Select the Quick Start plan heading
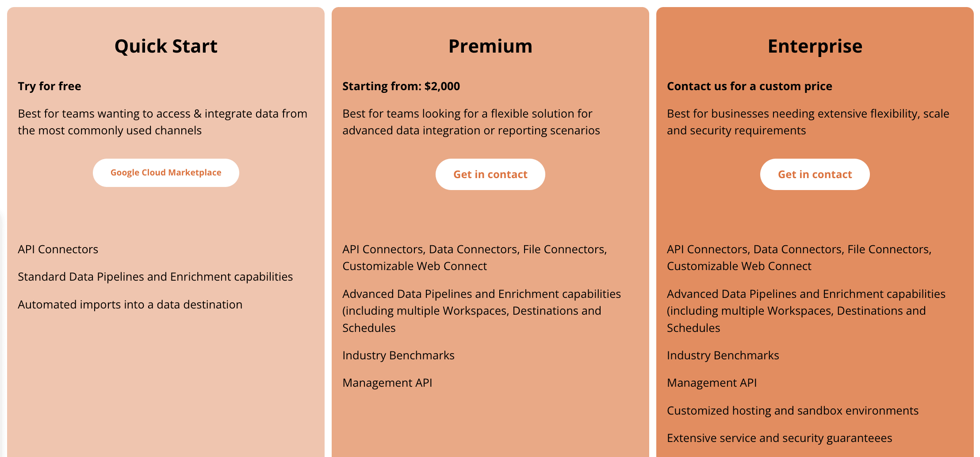The image size is (980, 457). pyautogui.click(x=166, y=46)
